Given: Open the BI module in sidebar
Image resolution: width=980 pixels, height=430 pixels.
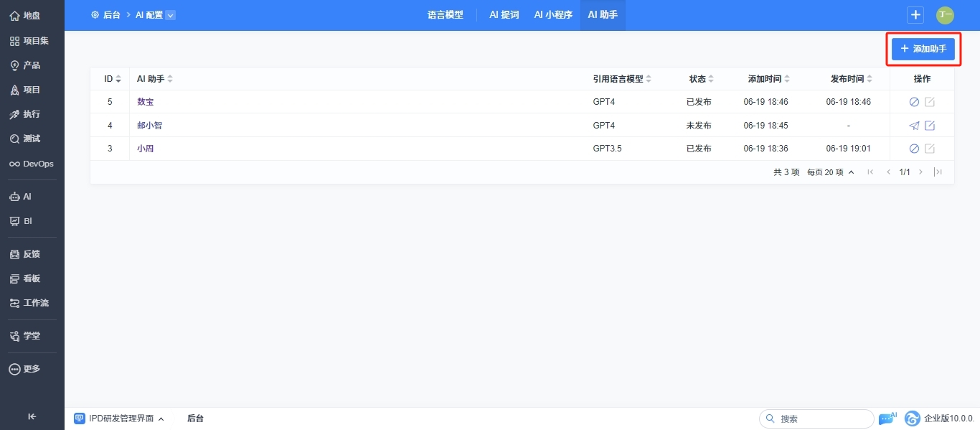Looking at the screenshot, I should click(x=32, y=221).
